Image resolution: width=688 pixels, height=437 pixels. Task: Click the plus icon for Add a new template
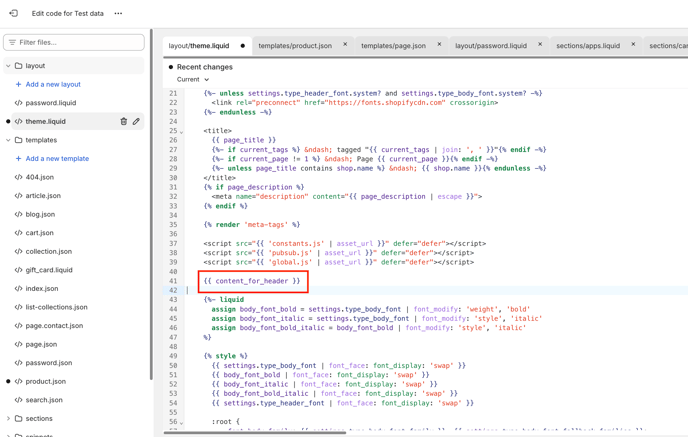point(18,158)
